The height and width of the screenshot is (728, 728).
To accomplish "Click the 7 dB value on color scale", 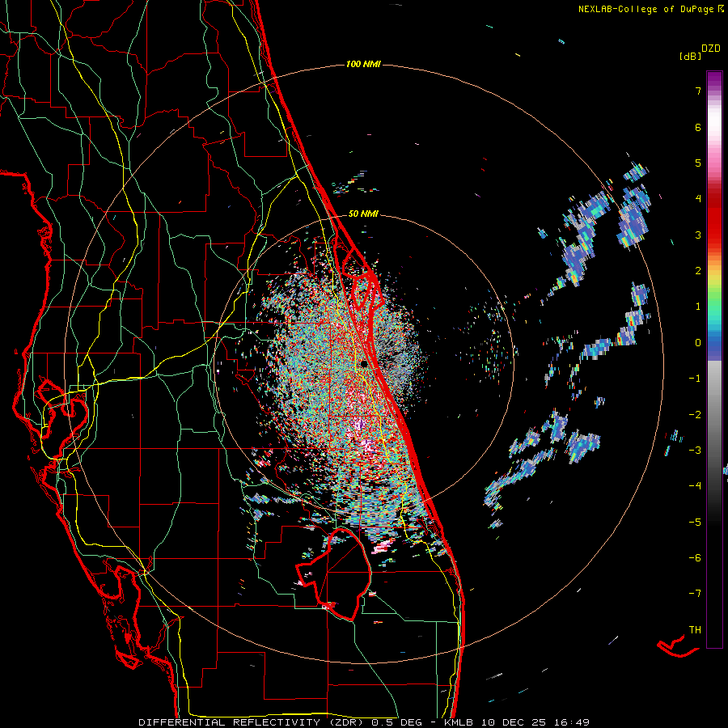I will [x=698, y=91].
